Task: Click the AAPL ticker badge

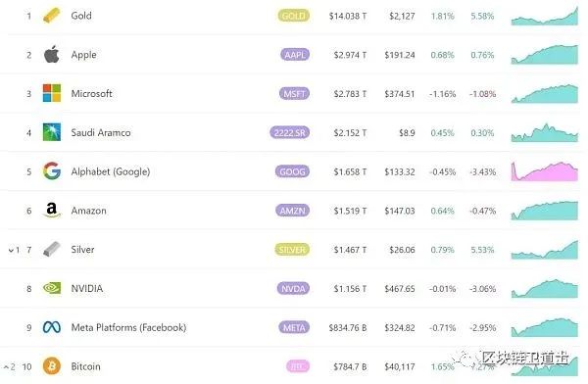Action: (295, 55)
